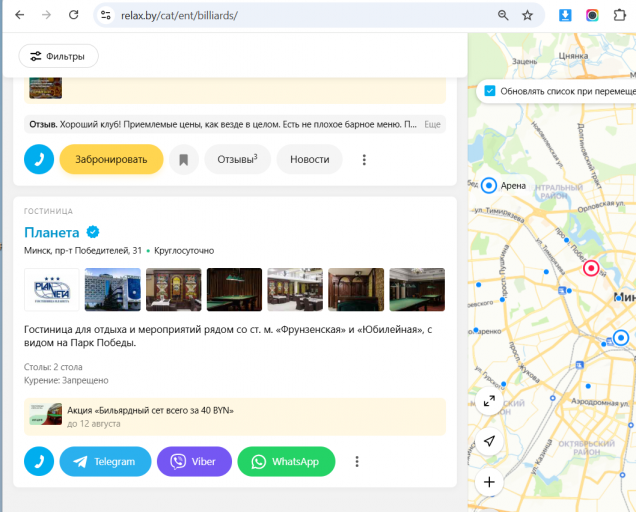Open the Отзывы reviews button
636x512 pixels.
[x=238, y=159]
